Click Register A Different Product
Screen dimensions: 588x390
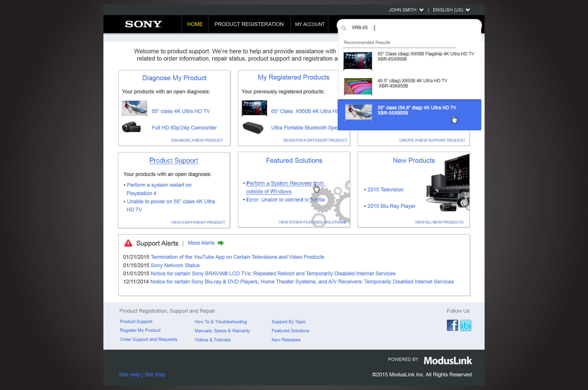coord(315,140)
